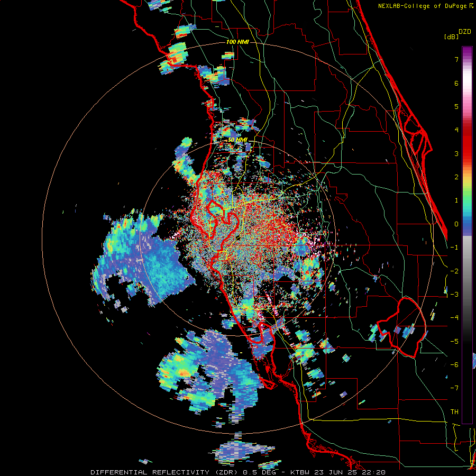Select the -7 dB scale label
The height and width of the screenshot is (476, 476).
[x=454, y=388]
